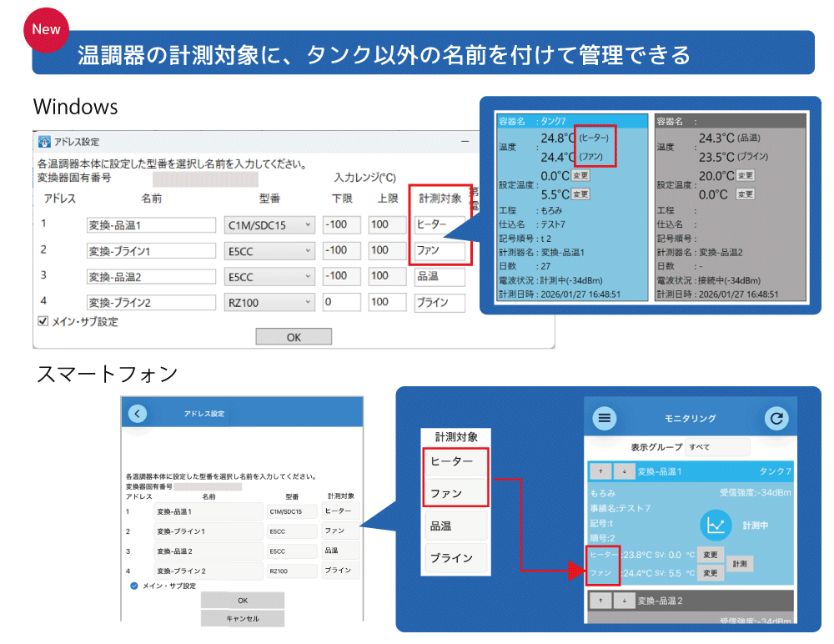Image resolution: width=834 pixels, height=644 pixels.
Task: Click down arrow on 変換-品温2 card
Action: (623, 600)
